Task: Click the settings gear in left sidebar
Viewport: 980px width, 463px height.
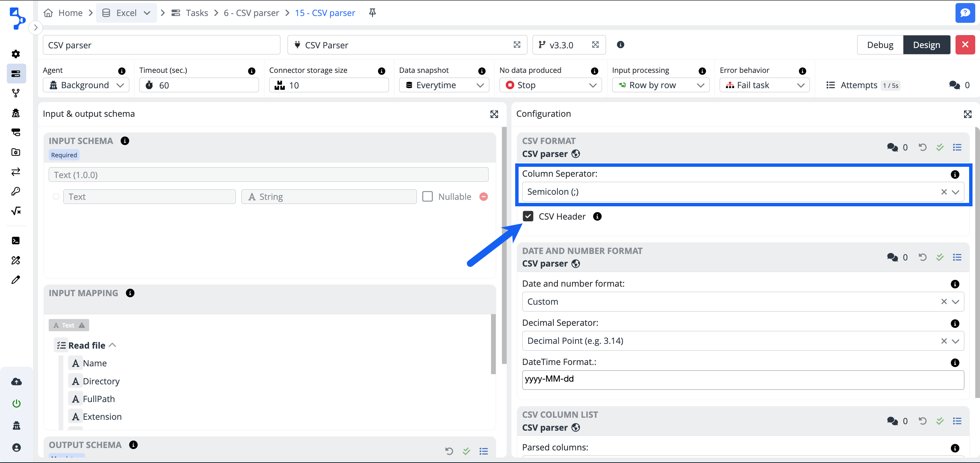Action: pyautogui.click(x=16, y=54)
